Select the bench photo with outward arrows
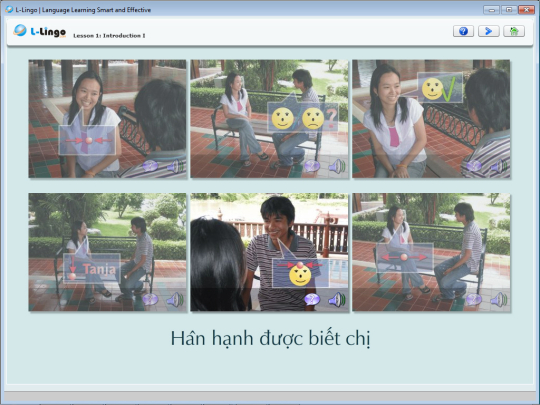540x405 pixels. coord(431,252)
